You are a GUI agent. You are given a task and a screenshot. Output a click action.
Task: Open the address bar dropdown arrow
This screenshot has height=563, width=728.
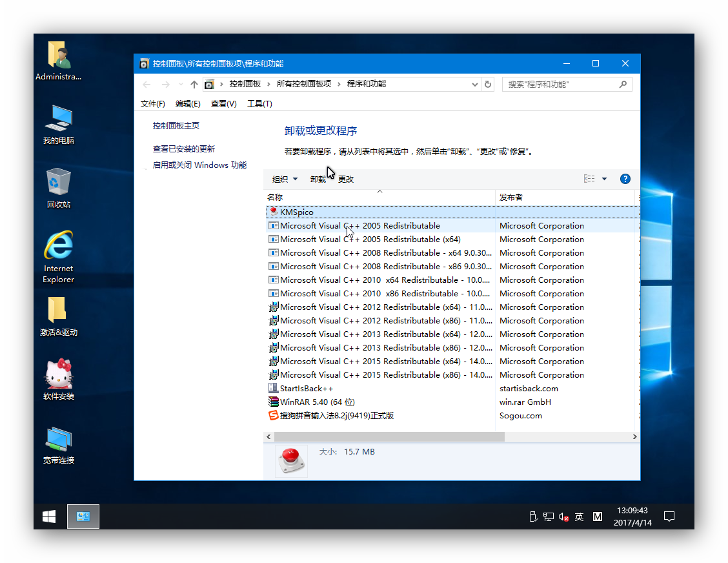(x=475, y=84)
